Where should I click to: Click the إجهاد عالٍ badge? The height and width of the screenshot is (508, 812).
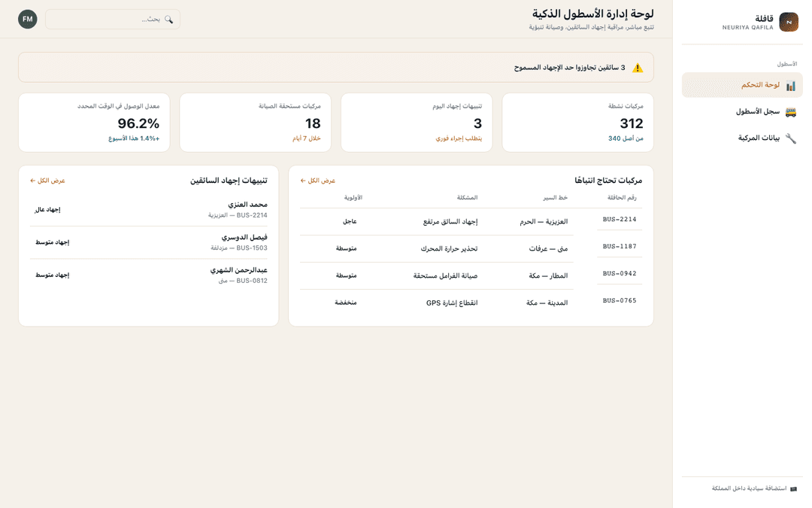pyautogui.click(x=47, y=209)
